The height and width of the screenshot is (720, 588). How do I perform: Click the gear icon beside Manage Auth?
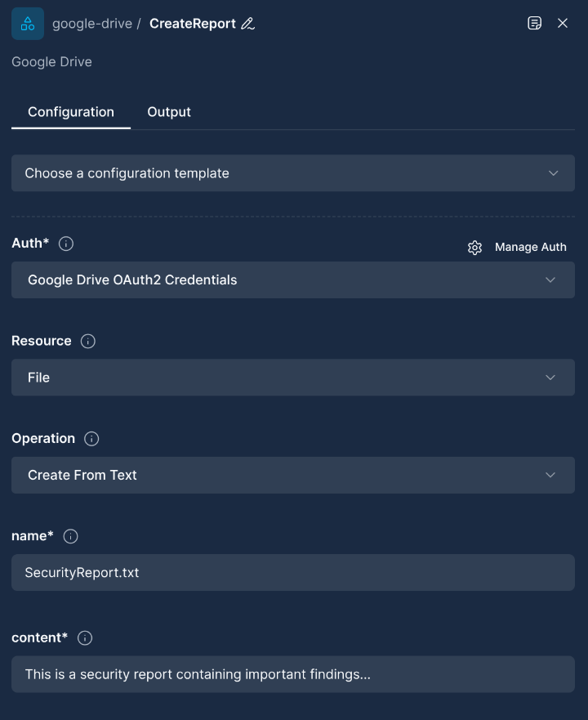click(x=475, y=247)
